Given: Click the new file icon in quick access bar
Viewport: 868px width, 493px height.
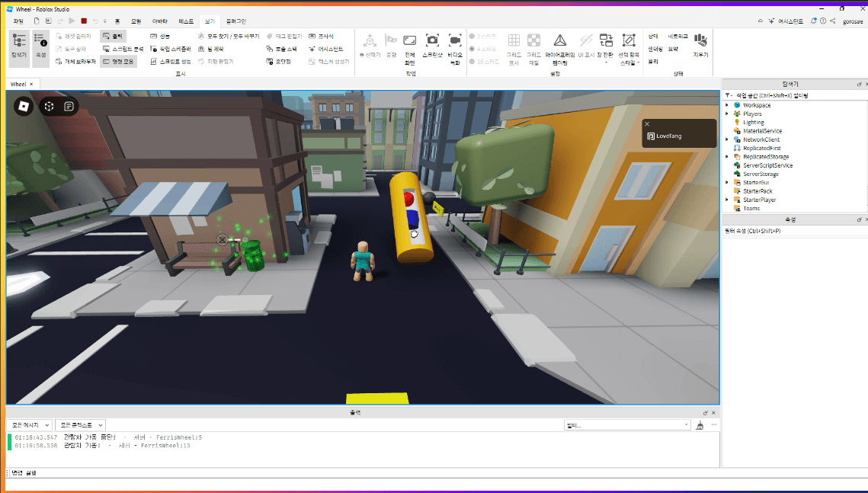Looking at the screenshot, I should coord(37,21).
